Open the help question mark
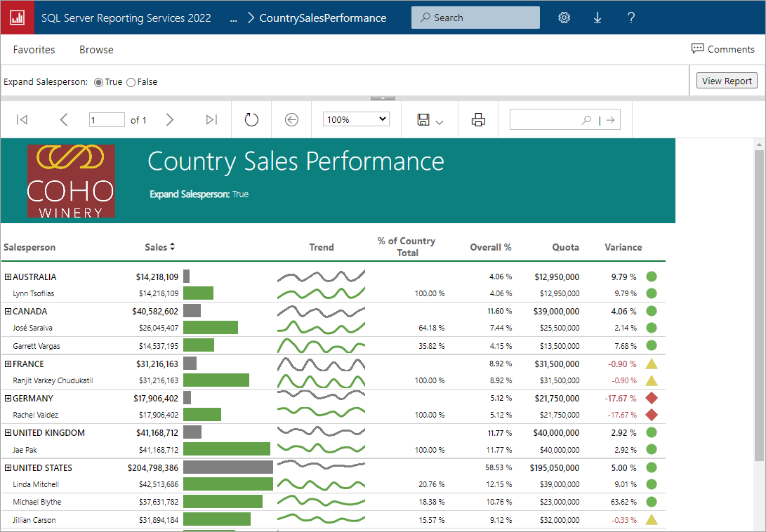 pos(630,17)
